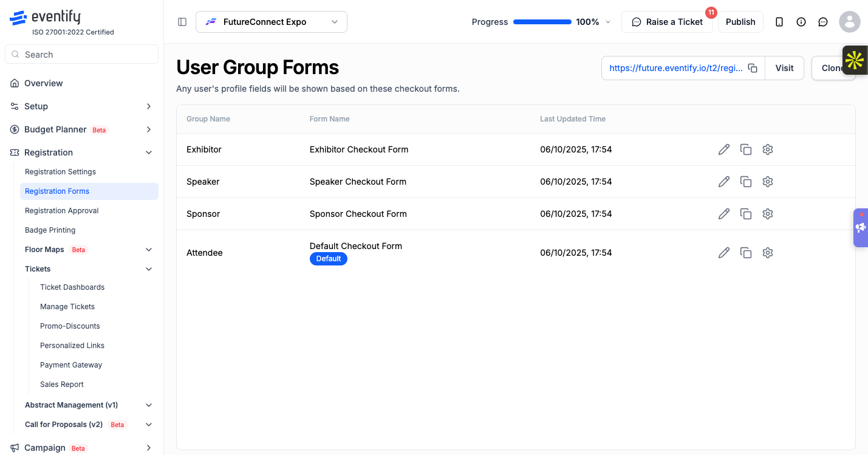The width and height of the screenshot is (868, 455).
Task: Duplicate the Sponsor Checkout Form
Action: 746,214
